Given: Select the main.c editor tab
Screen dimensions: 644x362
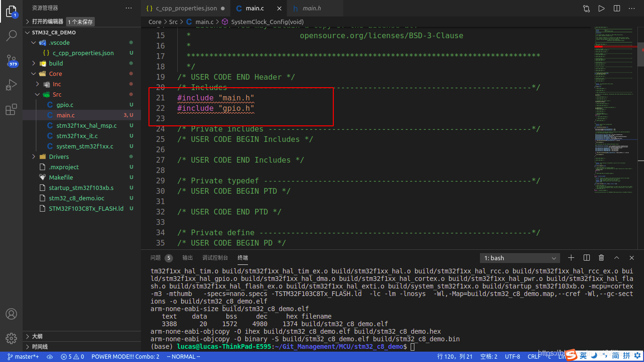Looking at the screenshot, I should (x=259, y=8).
